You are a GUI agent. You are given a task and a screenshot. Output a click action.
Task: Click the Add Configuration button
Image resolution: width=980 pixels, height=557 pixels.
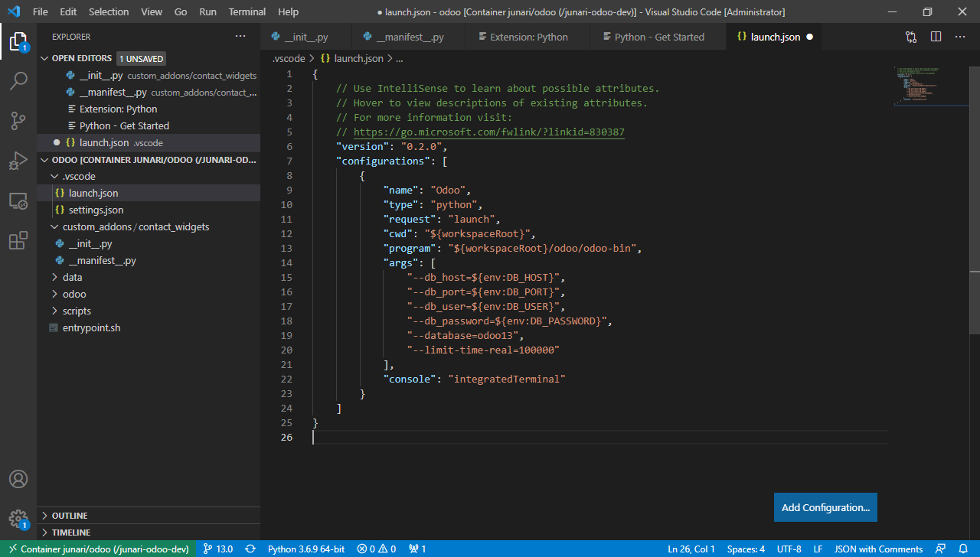(x=825, y=507)
